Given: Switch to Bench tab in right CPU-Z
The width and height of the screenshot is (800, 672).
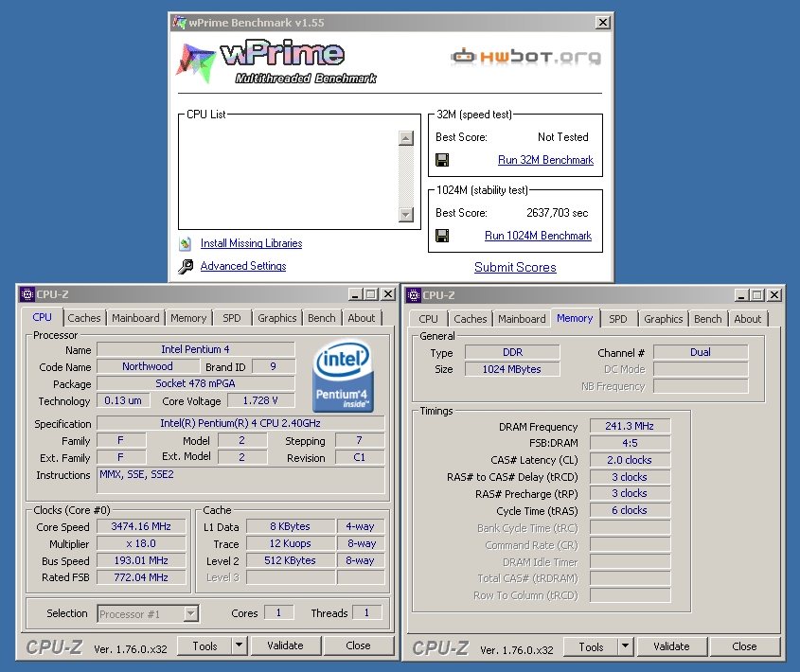Looking at the screenshot, I should click(x=707, y=319).
